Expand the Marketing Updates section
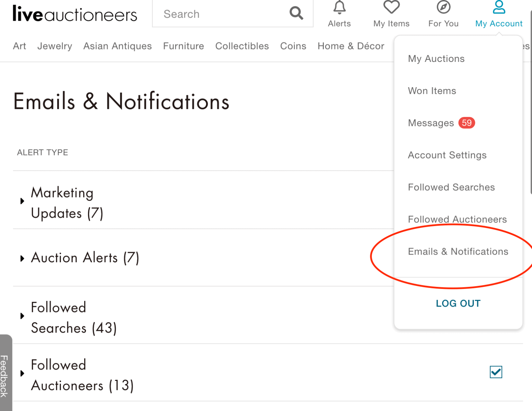 pyautogui.click(x=23, y=201)
